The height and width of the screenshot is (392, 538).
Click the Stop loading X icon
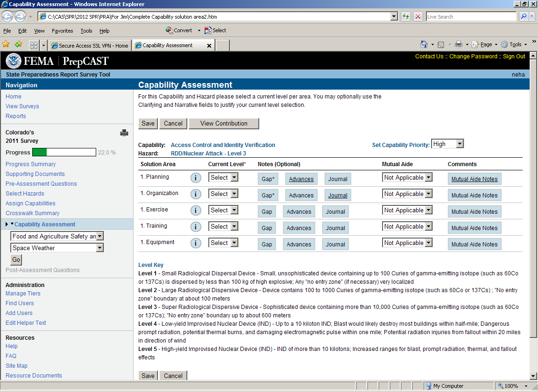418,16
